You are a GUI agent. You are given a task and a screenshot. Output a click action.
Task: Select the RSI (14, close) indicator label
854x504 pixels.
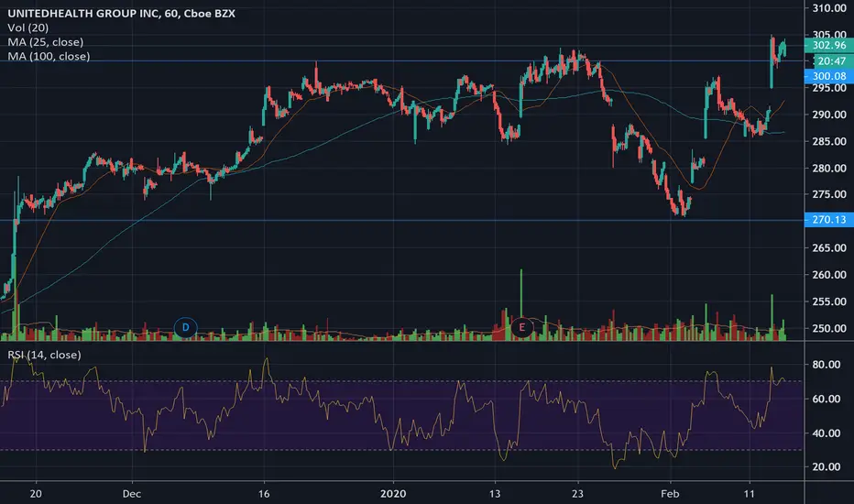44,355
